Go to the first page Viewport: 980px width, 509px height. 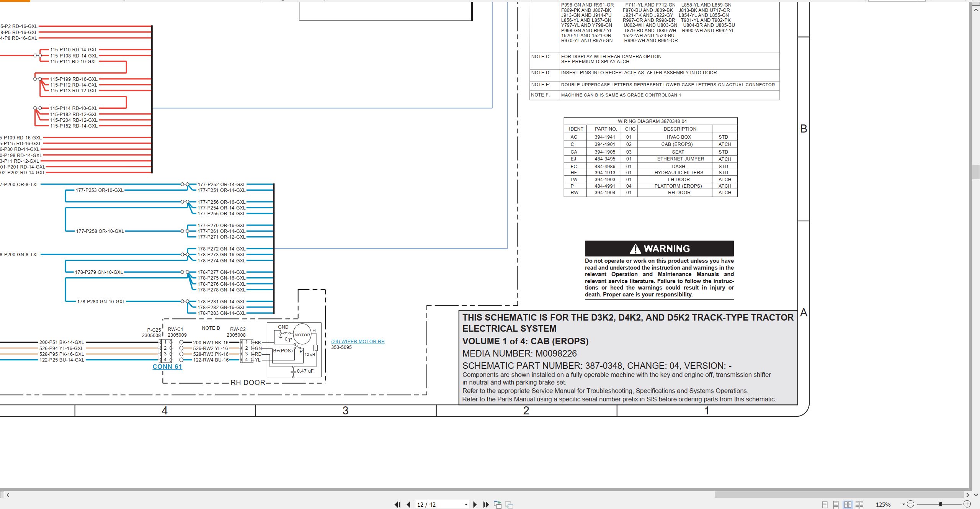[x=397, y=504]
